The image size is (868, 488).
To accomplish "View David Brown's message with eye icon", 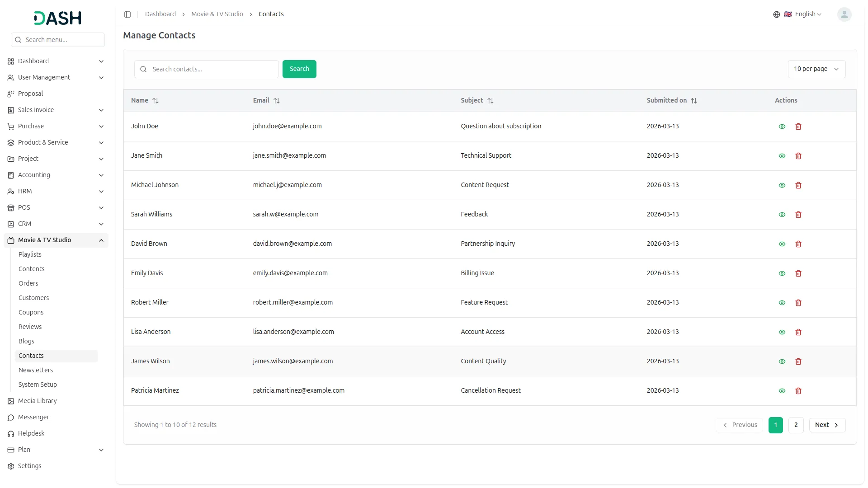I will 782,244.
